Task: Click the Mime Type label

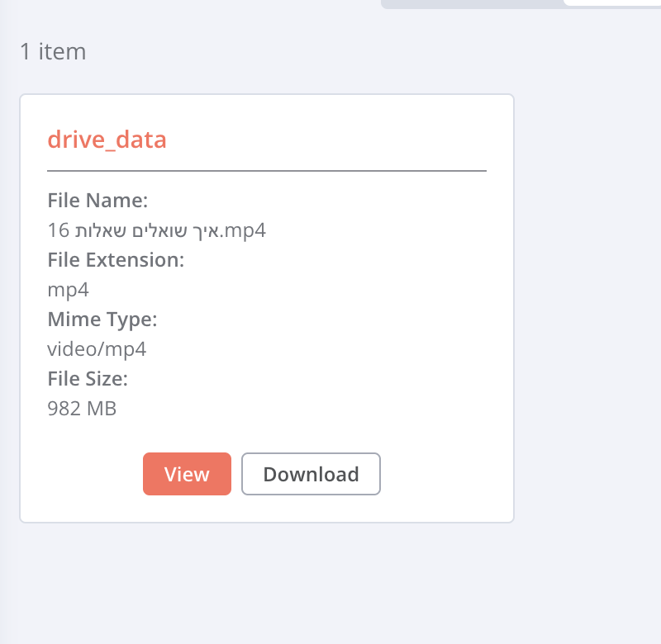Action: pyautogui.click(x=102, y=320)
